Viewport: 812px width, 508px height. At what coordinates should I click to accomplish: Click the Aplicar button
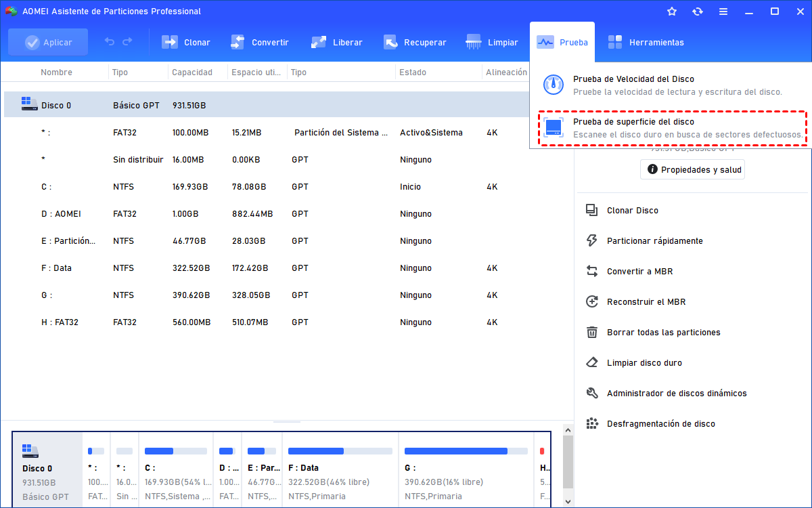pos(48,42)
